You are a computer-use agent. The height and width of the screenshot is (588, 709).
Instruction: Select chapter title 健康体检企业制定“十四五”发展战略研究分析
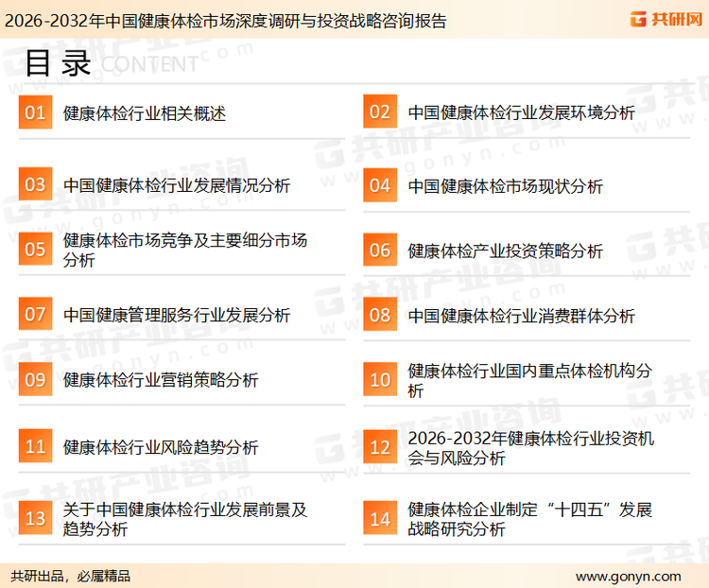530,519
